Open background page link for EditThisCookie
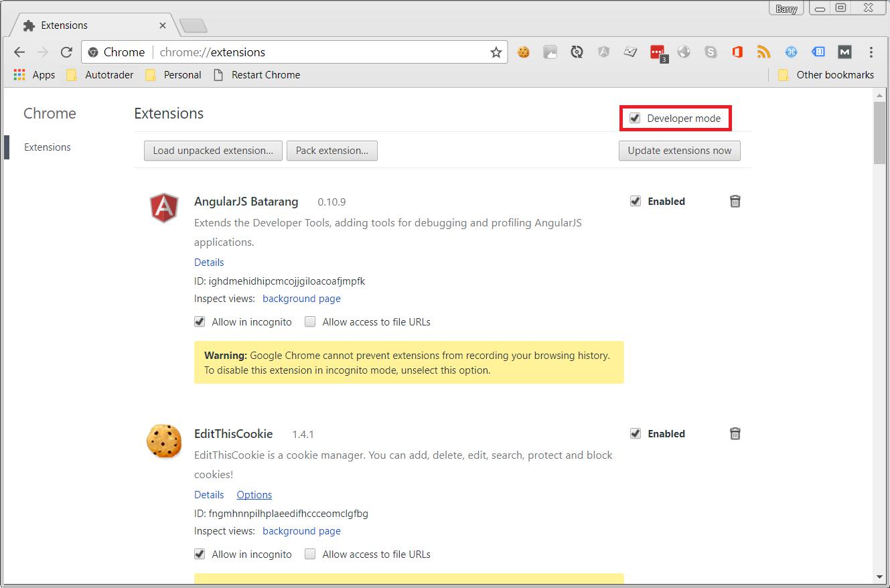 [301, 531]
